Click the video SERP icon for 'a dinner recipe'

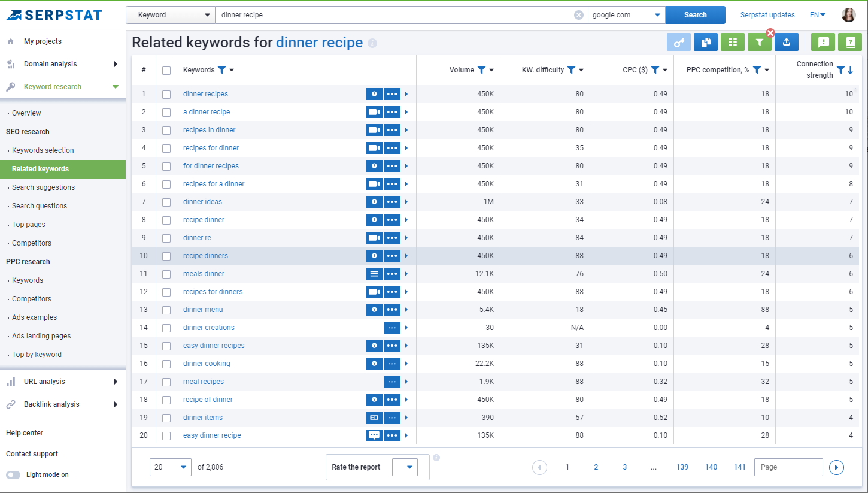pos(374,112)
